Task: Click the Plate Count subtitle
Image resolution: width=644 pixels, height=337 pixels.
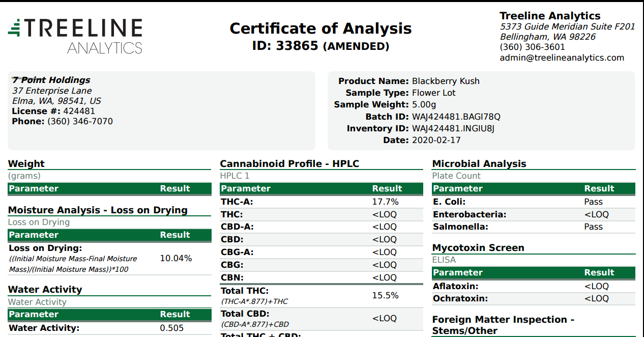Action: [456, 176]
